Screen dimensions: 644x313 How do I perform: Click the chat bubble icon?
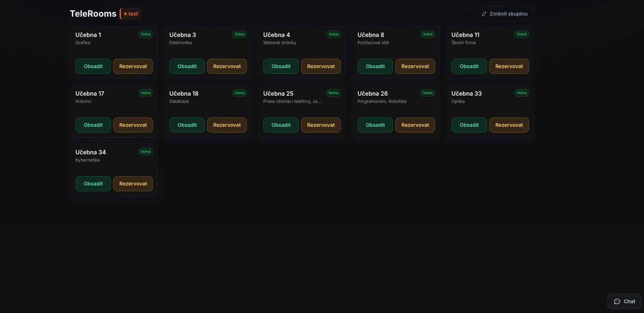point(617,301)
